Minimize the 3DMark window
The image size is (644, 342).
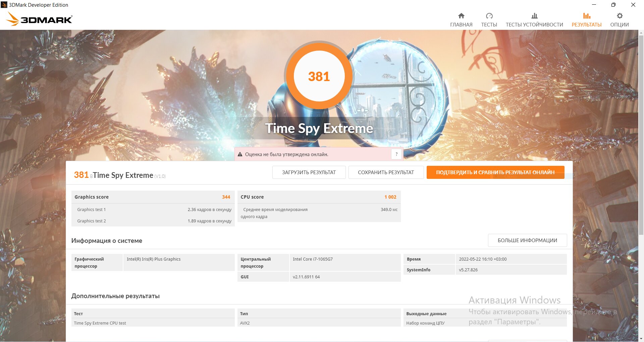[x=594, y=5]
